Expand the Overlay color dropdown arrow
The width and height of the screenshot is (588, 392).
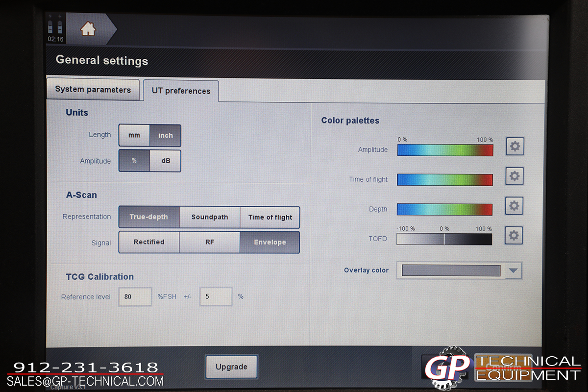point(513,270)
